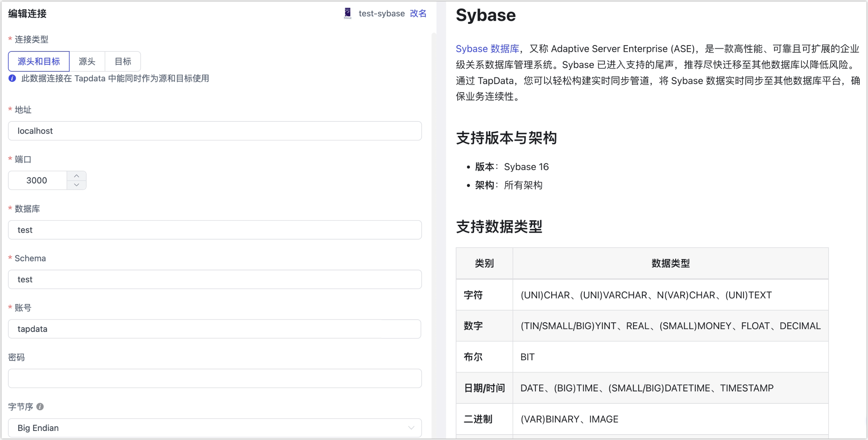Open the Sybase 数据库 documentation link
Screen dimensions: 868x440
(487, 49)
